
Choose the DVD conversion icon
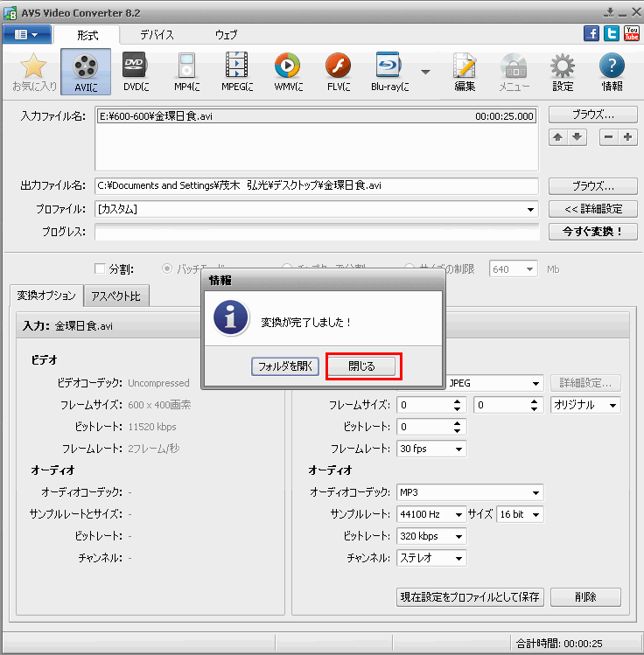[135, 71]
